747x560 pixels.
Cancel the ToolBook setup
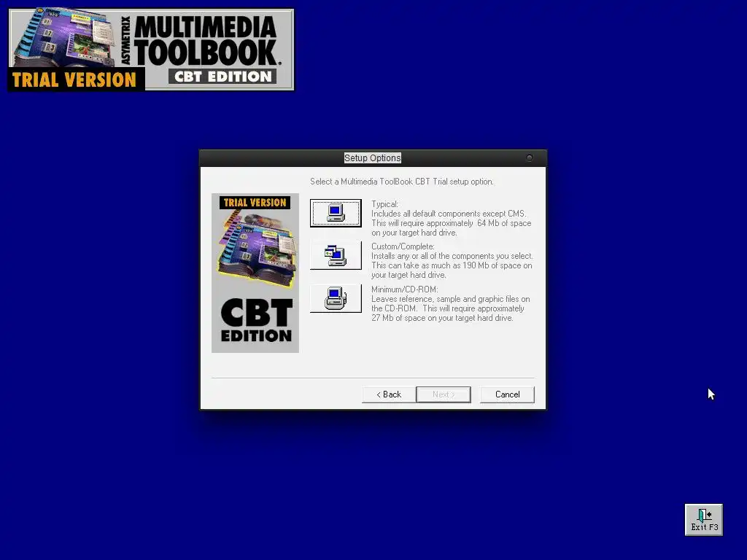tap(508, 394)
